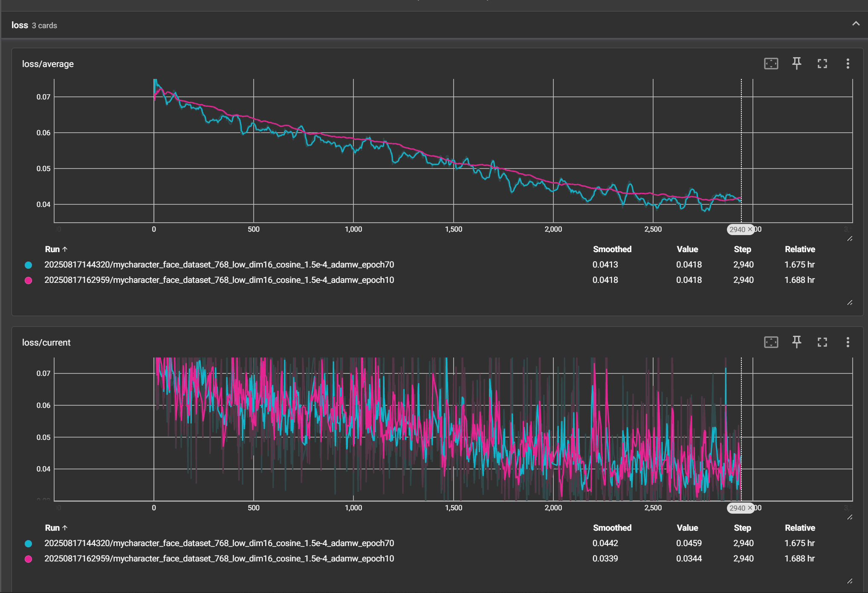Remove the 2940 step marker on loss/average chart
The height and width of the screenshot is (593, 868).
(750, 230)
